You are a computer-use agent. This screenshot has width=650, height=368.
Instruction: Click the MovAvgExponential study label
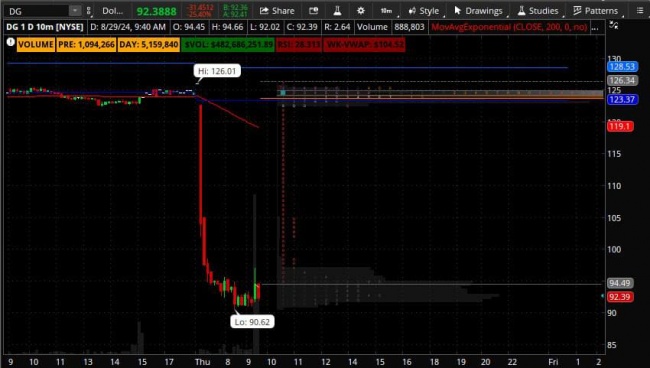(509, 27)
